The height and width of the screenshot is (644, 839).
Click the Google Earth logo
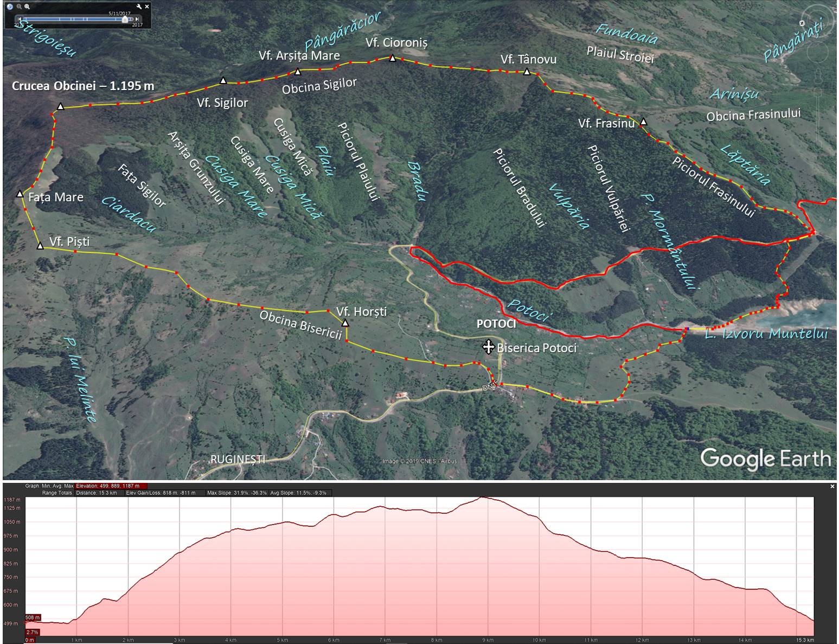tap(765, 458)
